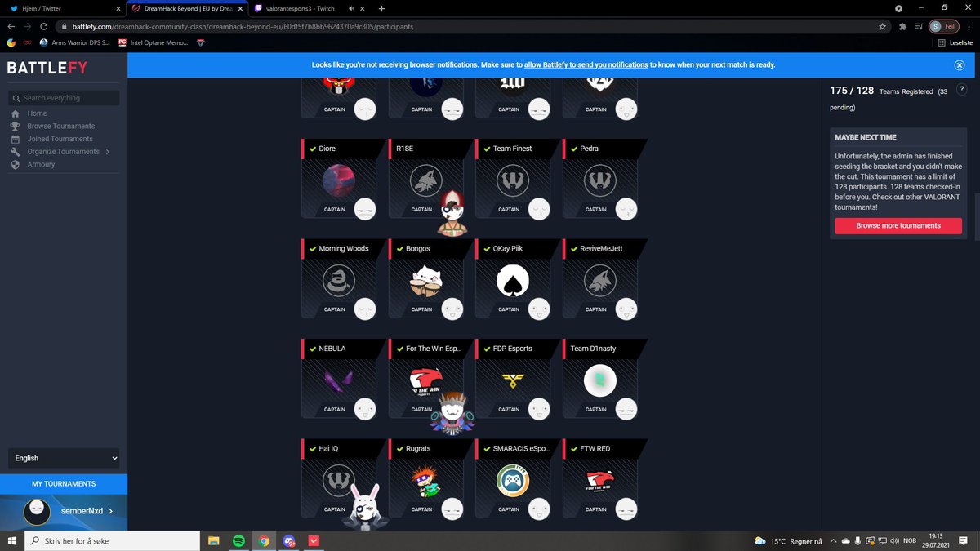Click the For The Win Esp... team name

tap(434, 349)
